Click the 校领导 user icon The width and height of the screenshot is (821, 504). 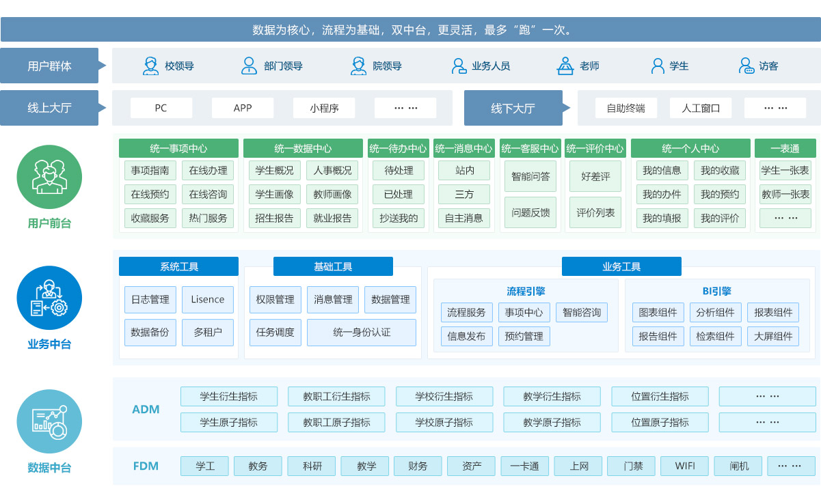(x=150, y=66)
